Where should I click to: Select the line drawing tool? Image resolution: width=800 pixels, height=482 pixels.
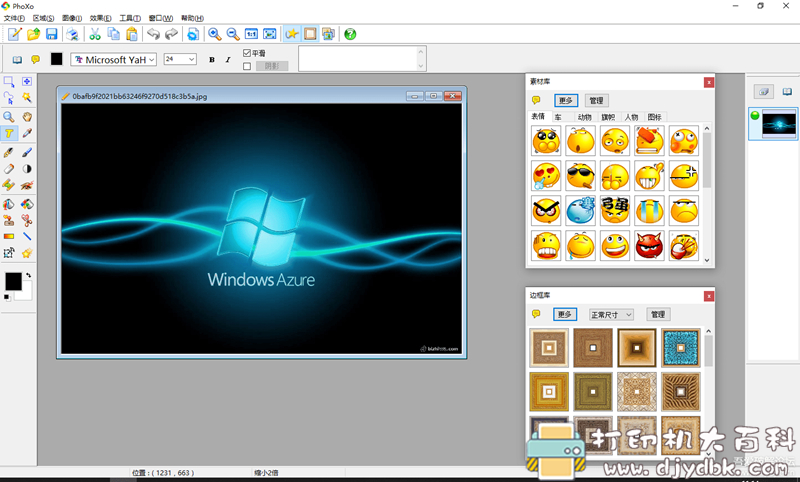pos(27,236)
